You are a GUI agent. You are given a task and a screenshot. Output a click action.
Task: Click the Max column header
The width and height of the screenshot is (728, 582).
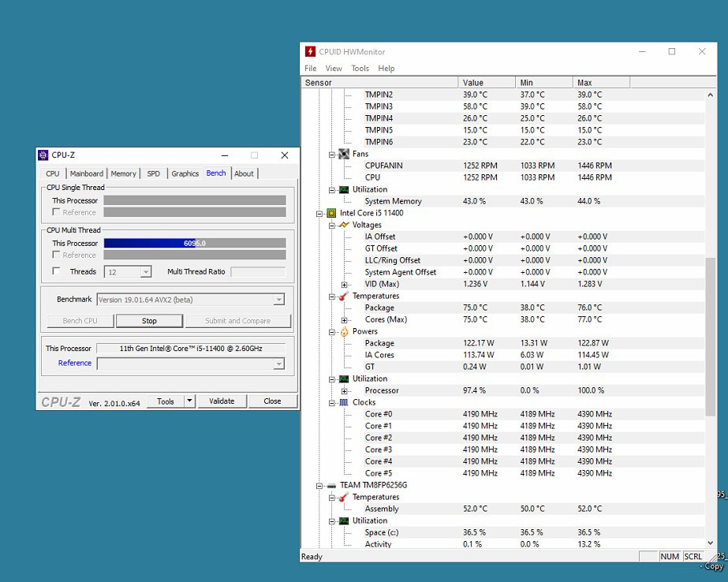point(601,83)
